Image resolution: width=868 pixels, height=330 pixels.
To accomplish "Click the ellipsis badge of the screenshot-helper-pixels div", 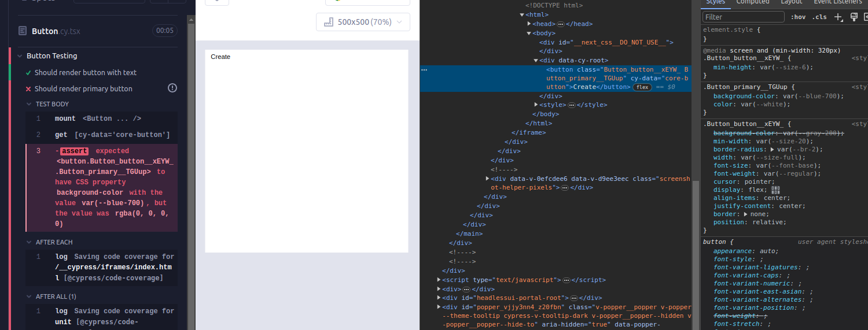I will (x=565, y=188).
